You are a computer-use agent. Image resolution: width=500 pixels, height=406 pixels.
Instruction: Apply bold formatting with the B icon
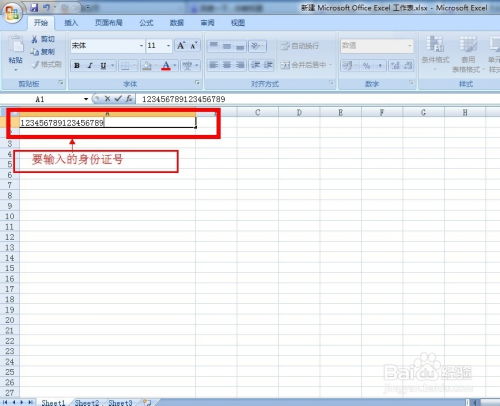(77, 66)
